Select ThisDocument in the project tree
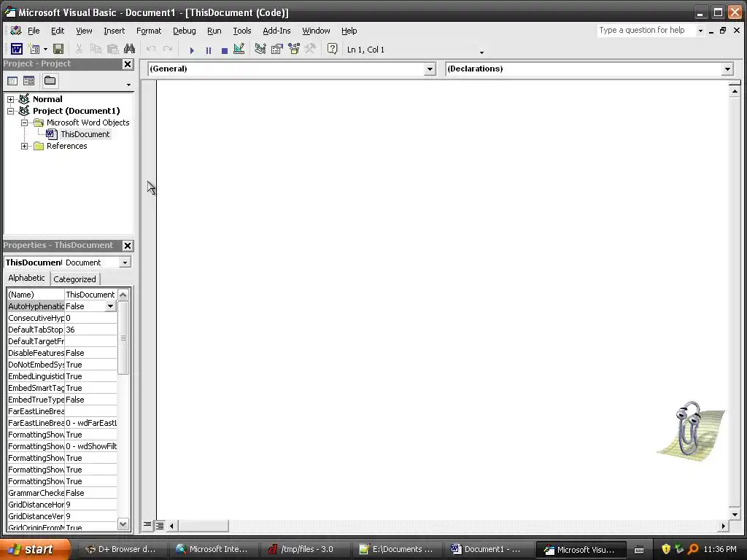 [x=85, y=134]
